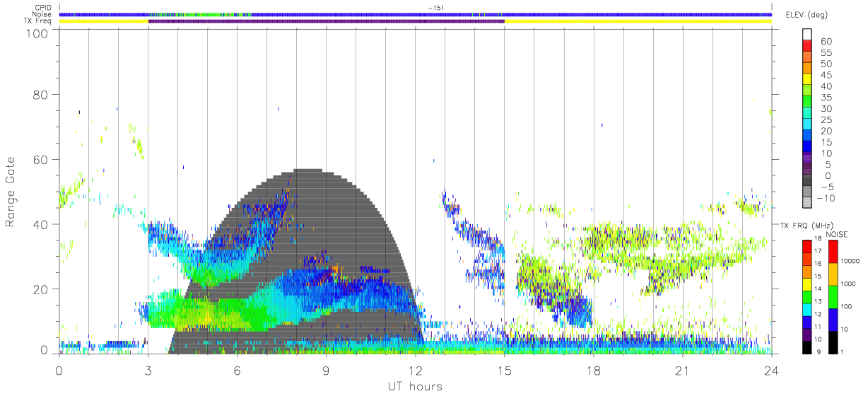Click the 21 tick label on UT hours axis
This screenshot has width=868, height=401.
tap(682, 371)
